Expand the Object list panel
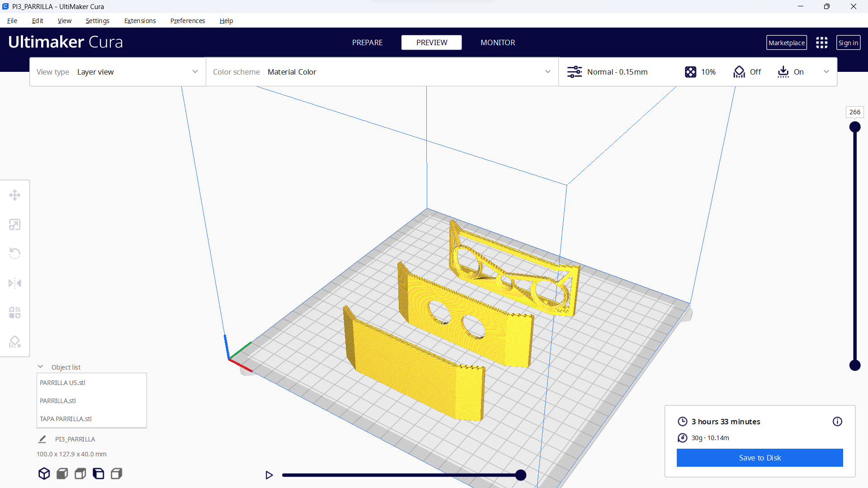868x488 pixels. click(x=40, y=366)
